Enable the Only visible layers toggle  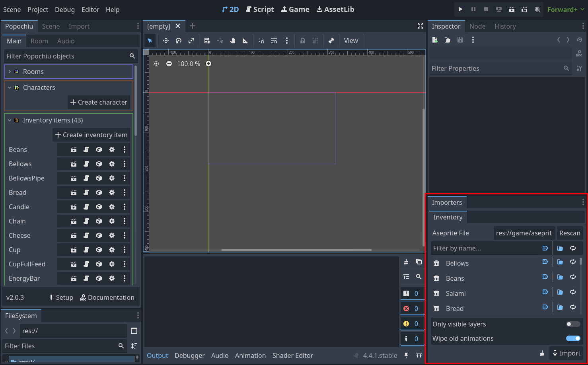[x=573, y=324]
